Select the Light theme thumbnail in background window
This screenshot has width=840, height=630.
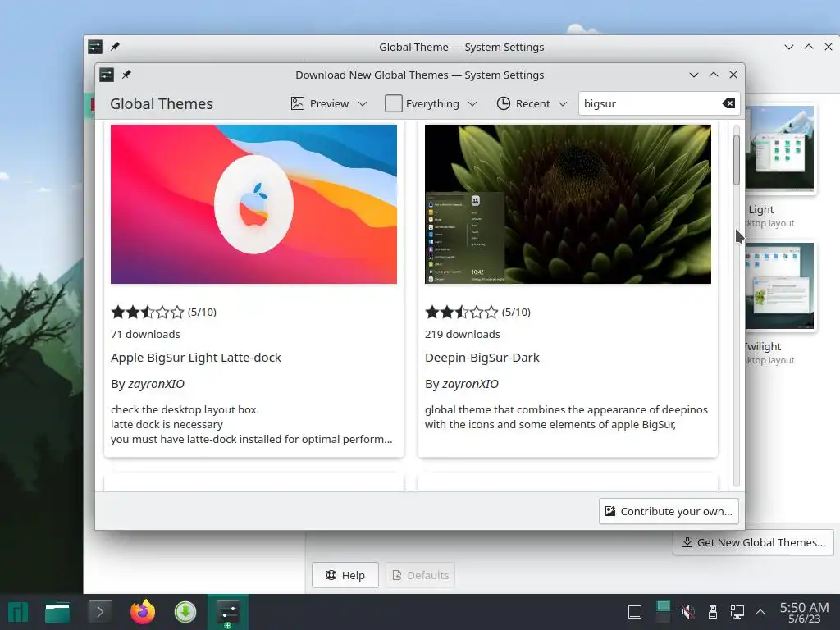[x=781, y=148]
